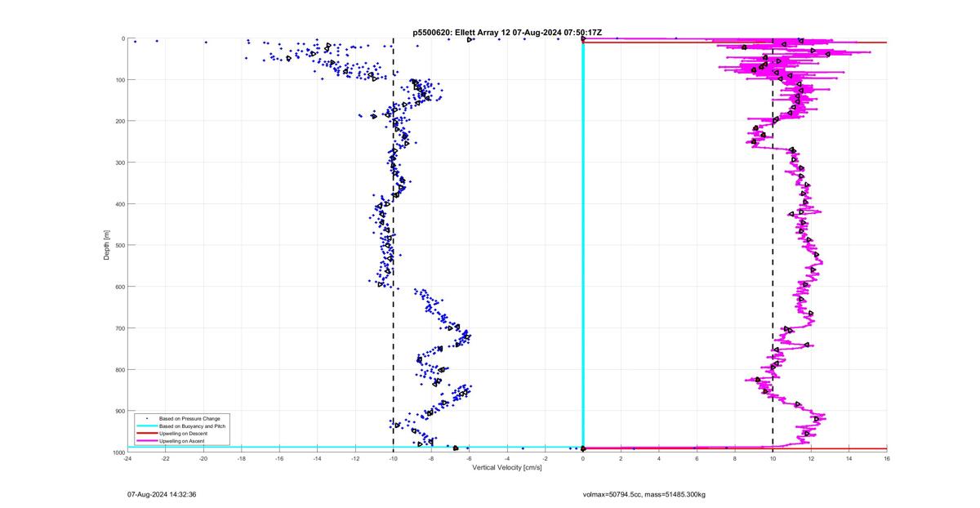
Task: Click the '-24' velocity axis tick label
Action: tap(127, 458)
